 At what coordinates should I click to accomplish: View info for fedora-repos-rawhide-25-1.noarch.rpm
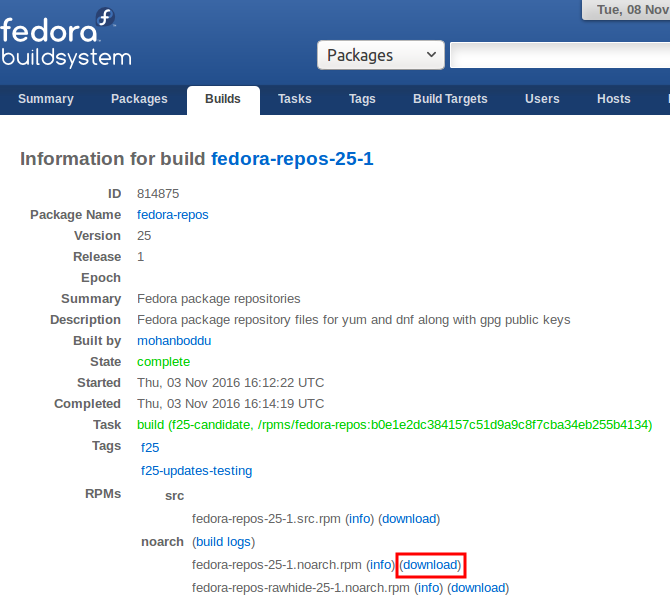coord(429,588)
